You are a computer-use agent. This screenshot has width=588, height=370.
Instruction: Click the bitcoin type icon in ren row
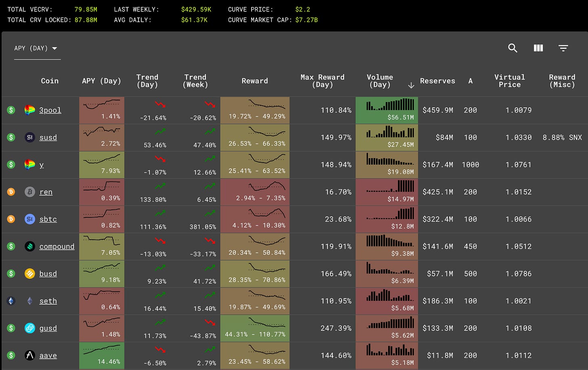(11, 192)
